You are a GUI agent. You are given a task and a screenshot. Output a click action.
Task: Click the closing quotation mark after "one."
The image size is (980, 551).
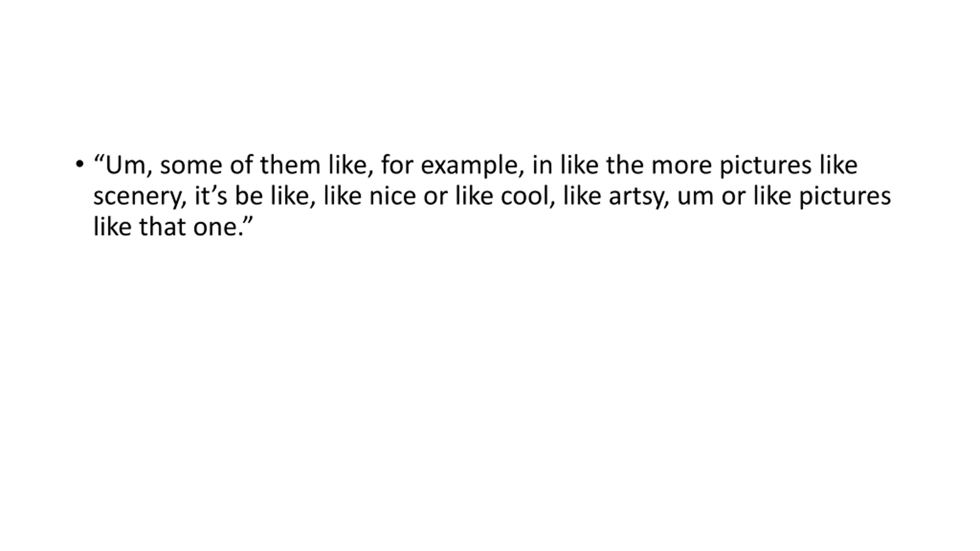tap(248, 221)
